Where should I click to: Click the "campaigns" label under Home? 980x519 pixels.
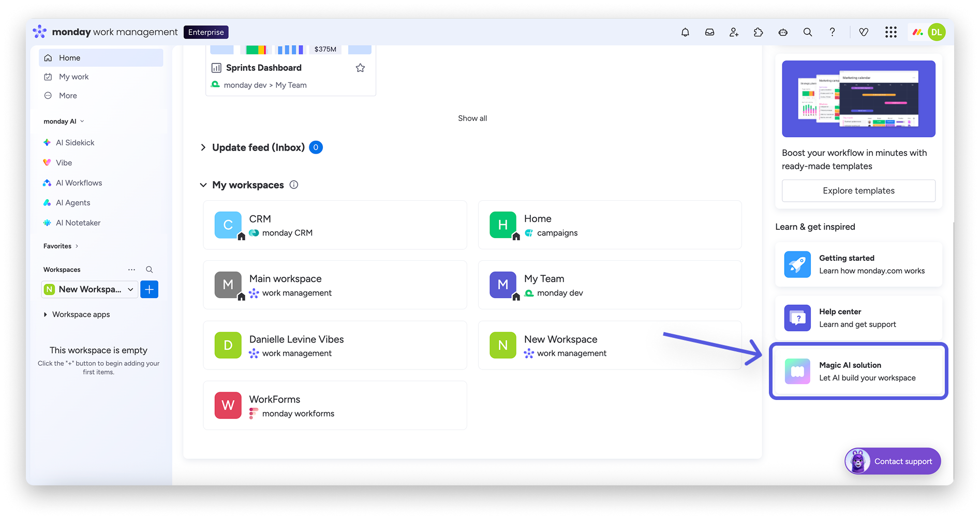pyautogui.click(x=557, y=233)
